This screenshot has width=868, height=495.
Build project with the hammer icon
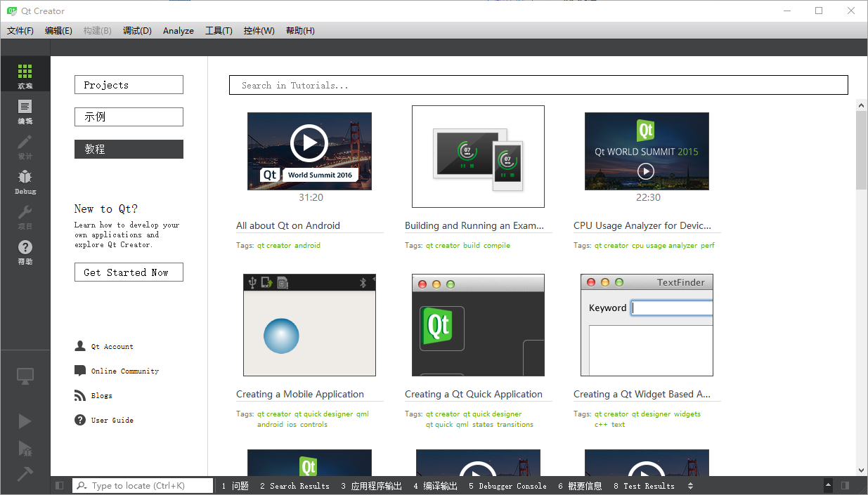pos(25,475)
